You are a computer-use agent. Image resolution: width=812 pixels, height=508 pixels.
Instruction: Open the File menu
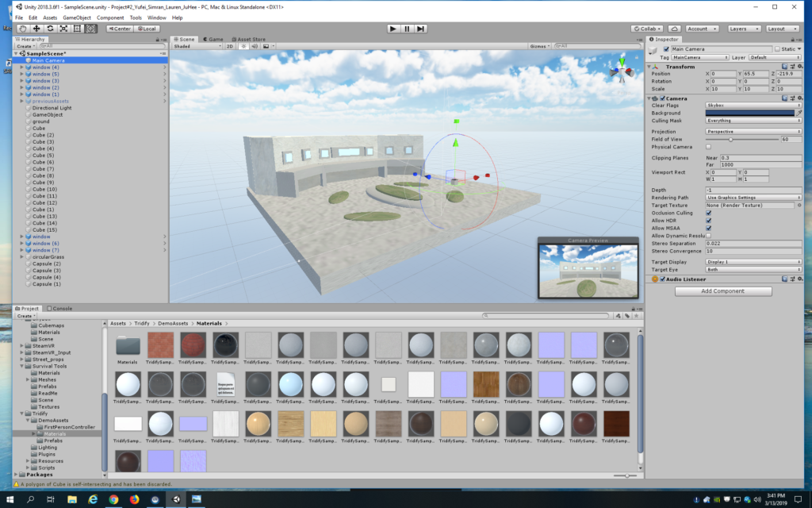click(x=19, y=17)
